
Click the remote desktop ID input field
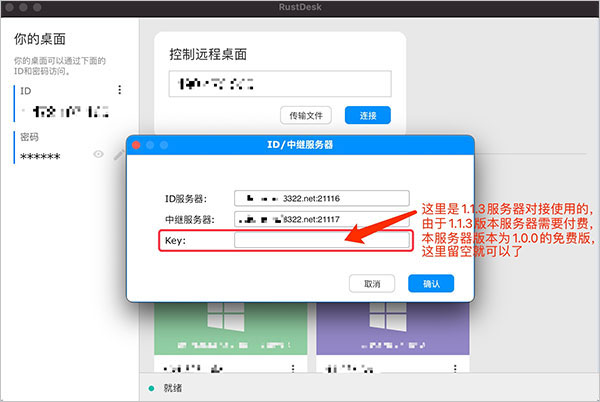coord(280,83)
